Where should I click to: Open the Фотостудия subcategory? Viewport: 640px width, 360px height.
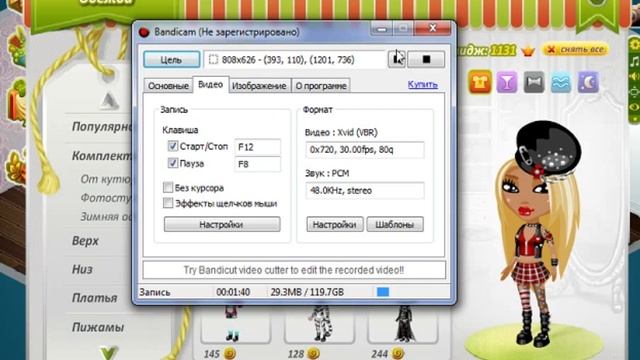(105, 198)
